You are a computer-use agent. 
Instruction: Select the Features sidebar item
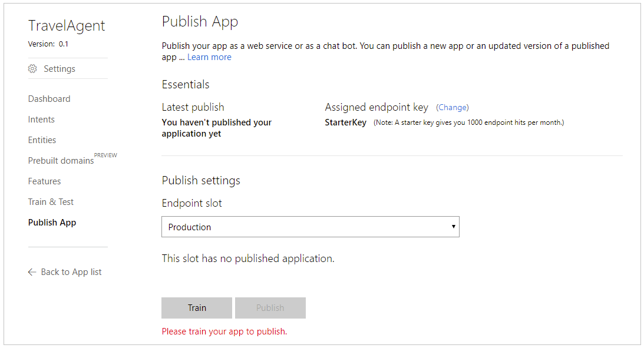pyautogui.click(x=44, y=181)
